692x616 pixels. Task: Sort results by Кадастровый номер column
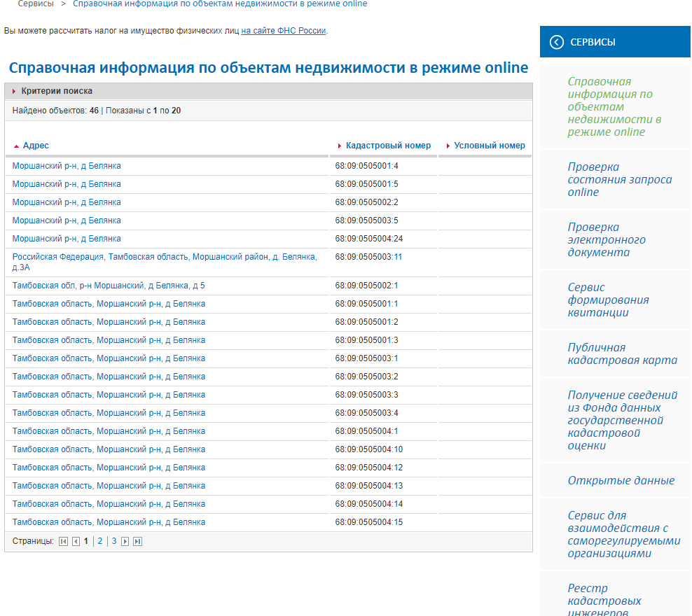coord(388,146)
